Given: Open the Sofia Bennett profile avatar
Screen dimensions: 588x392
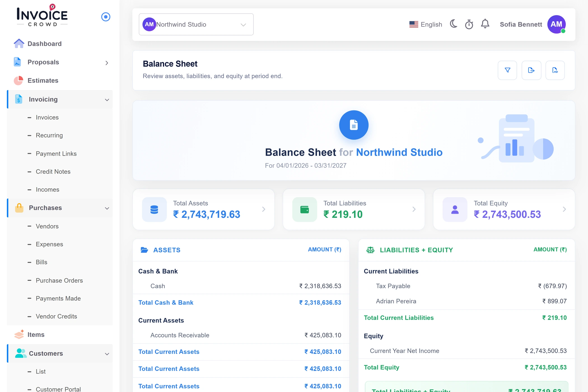Looking at the screenshot, I should pos(556,24).
